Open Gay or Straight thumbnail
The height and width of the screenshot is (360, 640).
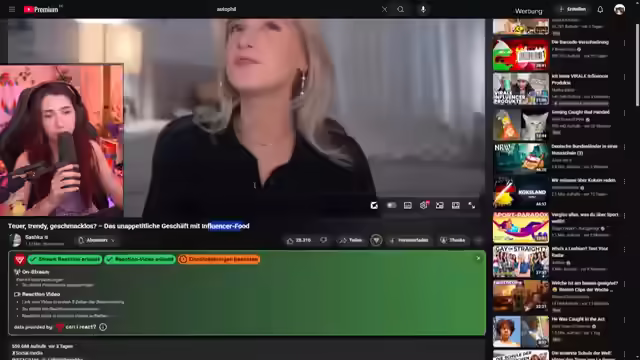pyautogui.click(x=521, y=261)
